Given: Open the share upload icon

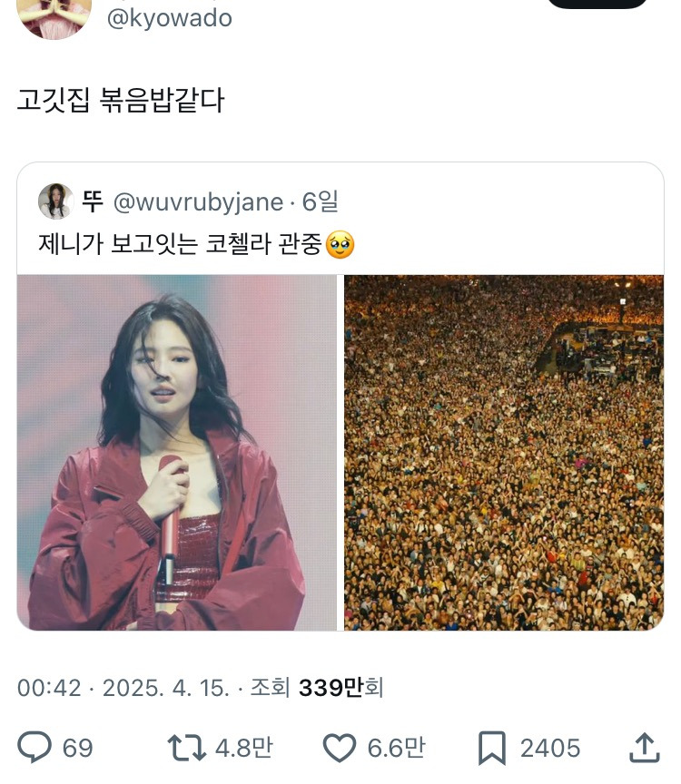Looking at the screenshot, I should pyautogui.click(x=645, y=748).
